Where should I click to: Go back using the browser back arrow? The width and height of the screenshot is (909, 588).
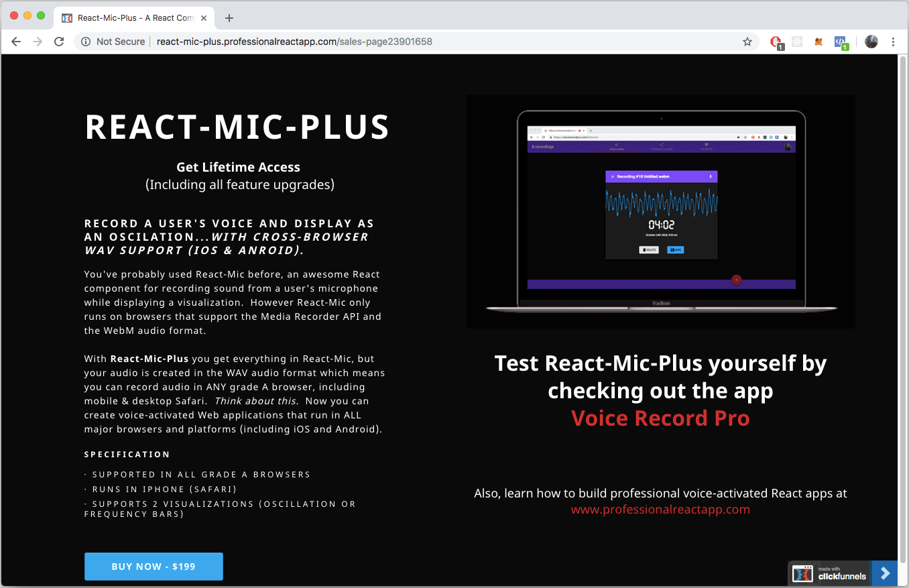[16, 42]
